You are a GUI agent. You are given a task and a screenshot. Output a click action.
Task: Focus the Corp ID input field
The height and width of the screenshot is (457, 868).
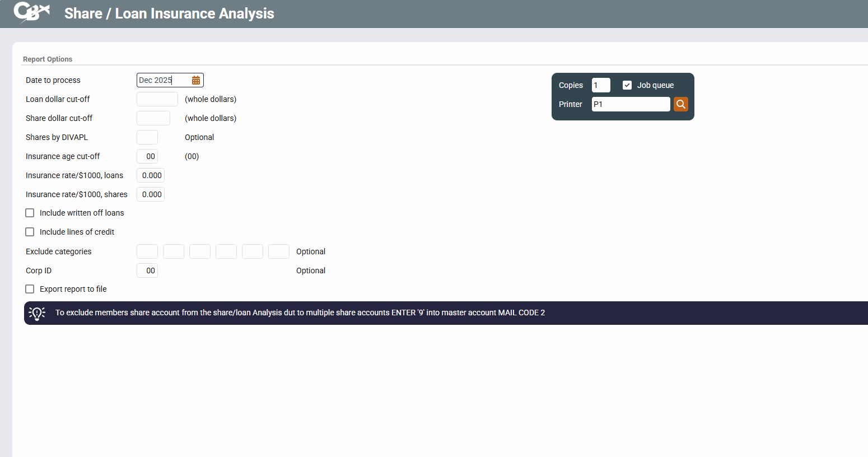[x=147, y=271]
